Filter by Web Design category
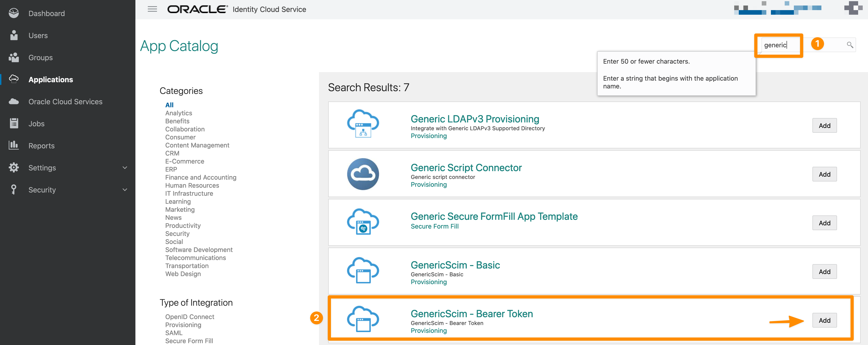This screenshot has height=345, width=868. tap(183, 274)
